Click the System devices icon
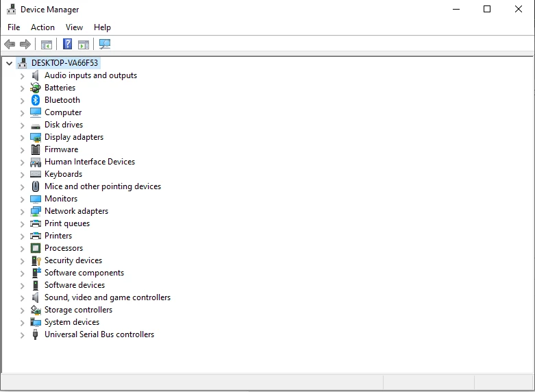Viewport: 535px width, 392px height. pos(36,322)
